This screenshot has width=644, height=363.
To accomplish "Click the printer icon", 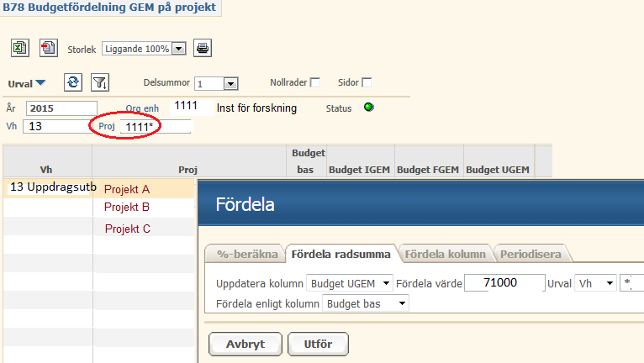I will (x=203, y=48).
